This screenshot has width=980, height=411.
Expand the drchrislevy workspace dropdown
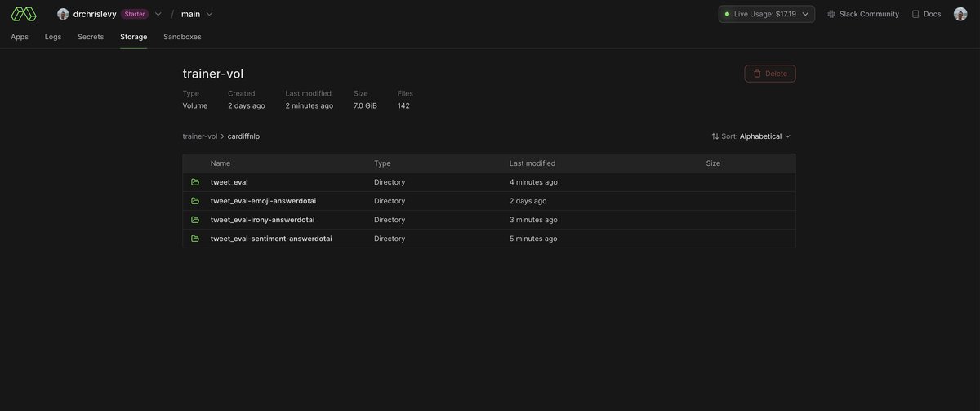pyautogui.click(x=158, y=14)
